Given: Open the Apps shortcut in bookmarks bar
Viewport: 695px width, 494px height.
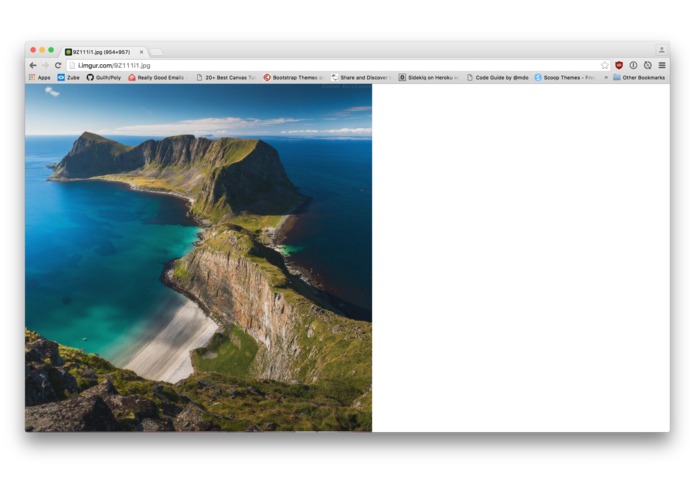Looking at the screenshot, I should (x=39, y=77).
